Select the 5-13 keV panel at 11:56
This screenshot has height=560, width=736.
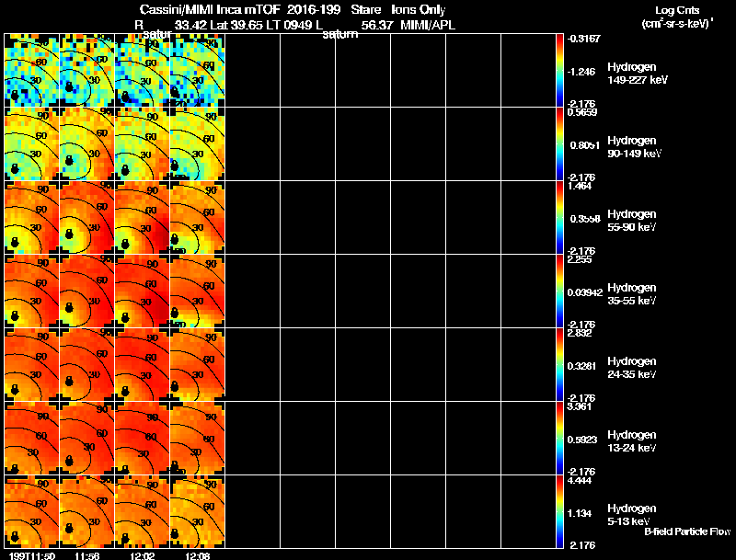pyautogui.click(x=87, y=512)
